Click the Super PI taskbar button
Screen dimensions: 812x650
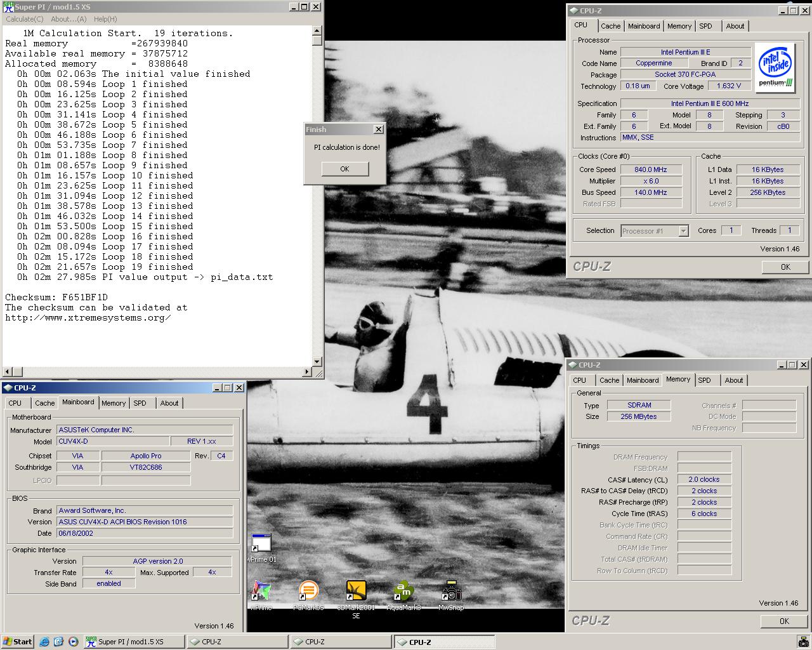[133, 642]
